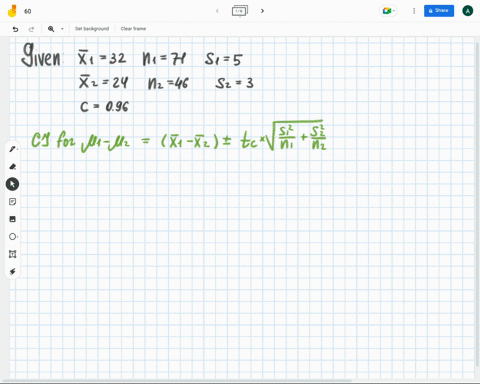The image size is (480, 384).
Task: Activate the Laser pointer tool
Action: (x=13, y=272)
